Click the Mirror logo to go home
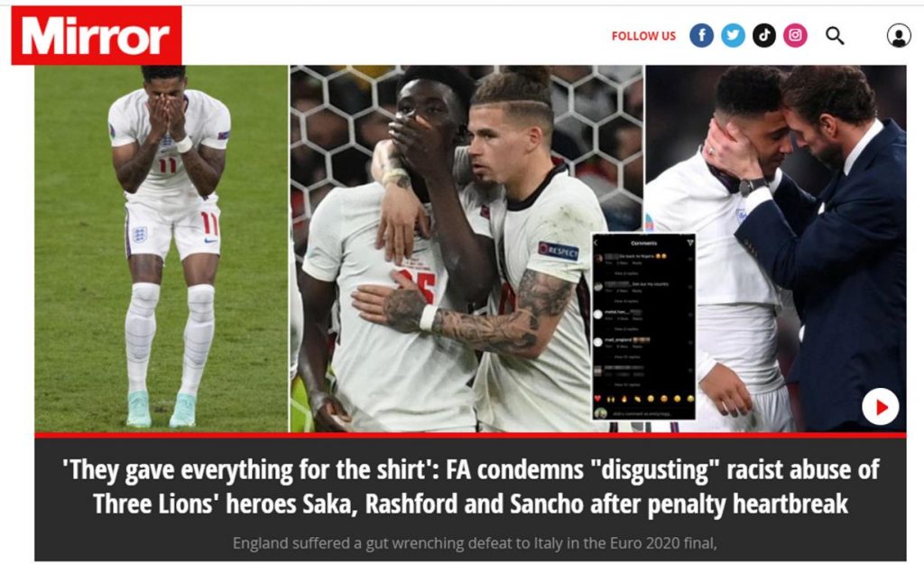Screen dimensions: 924x564 point(97,35)
